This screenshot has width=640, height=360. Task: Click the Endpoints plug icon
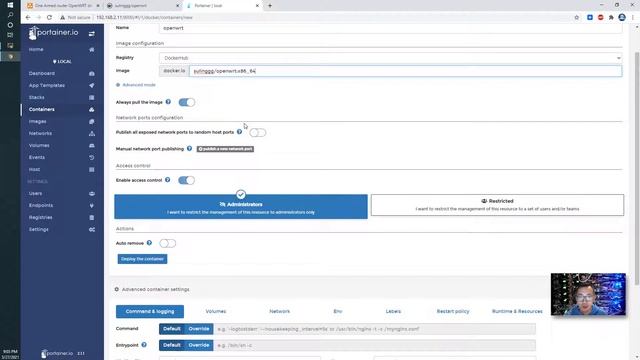click(x=92, y=206)
